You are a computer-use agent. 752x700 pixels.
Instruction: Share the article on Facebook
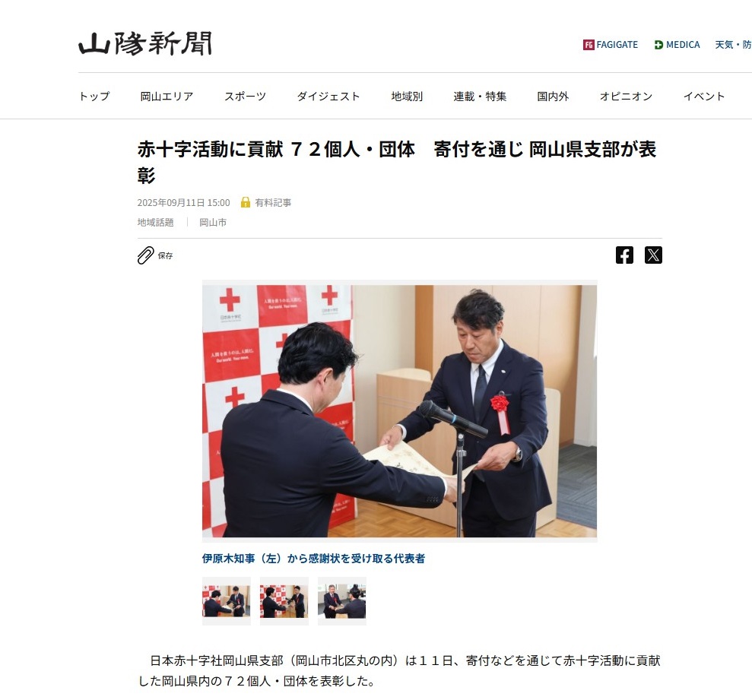click(x=624, y=255)
